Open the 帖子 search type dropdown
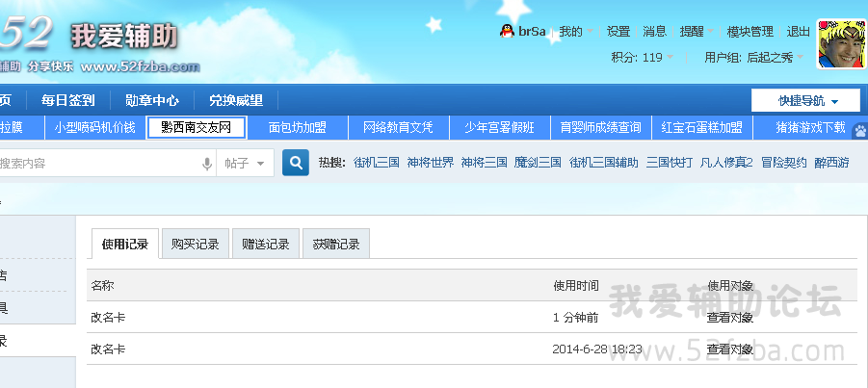Image resolution: width=868 pixels, height=388 pixels. click(x=244, y=164)
